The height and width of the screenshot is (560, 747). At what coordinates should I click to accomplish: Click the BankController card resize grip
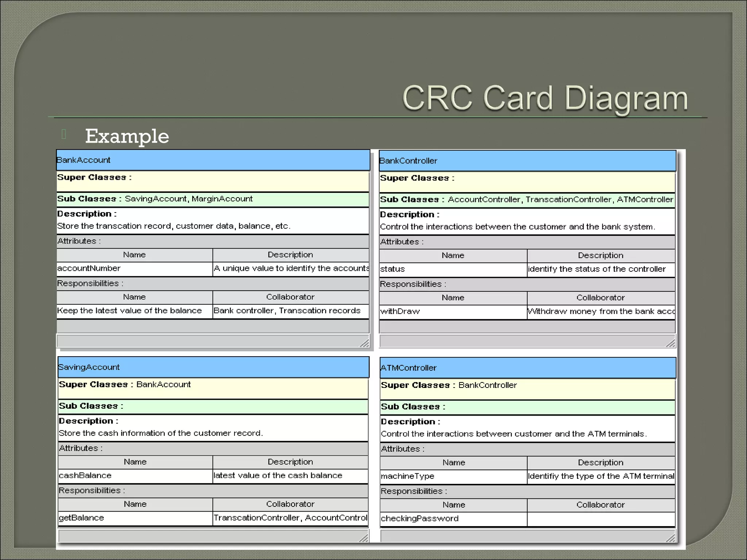tap(670, 343)
